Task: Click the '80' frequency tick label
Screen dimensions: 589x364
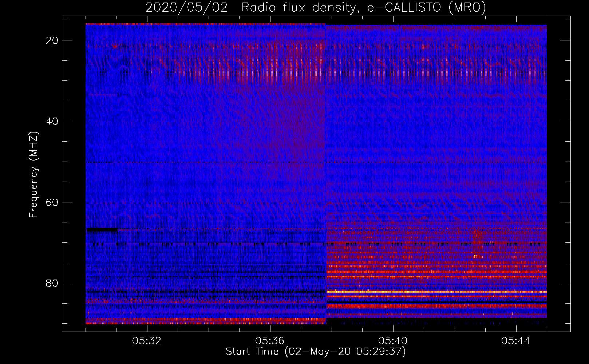Action: 52,283
